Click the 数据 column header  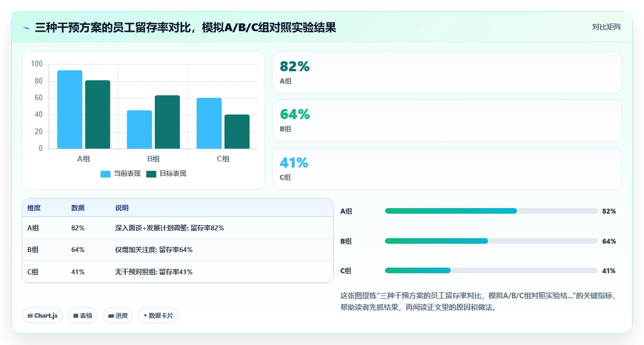point(78,208)
